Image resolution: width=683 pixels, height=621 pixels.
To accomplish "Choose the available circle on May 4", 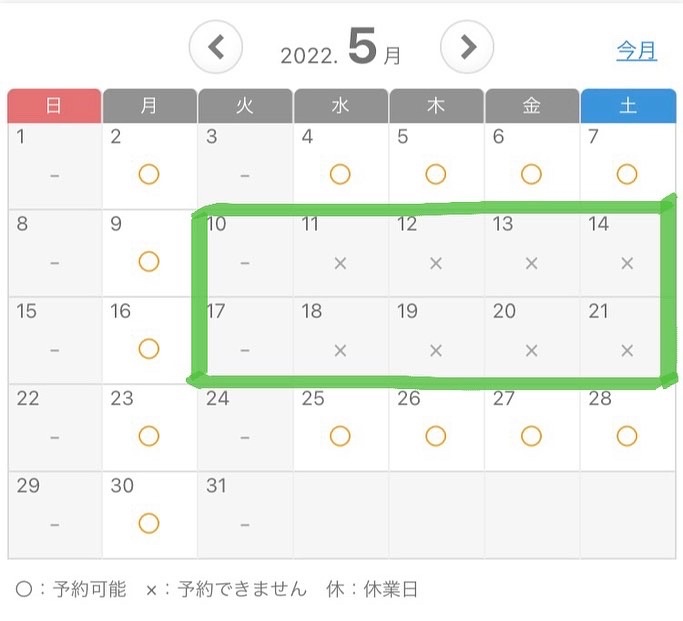I will click(340, 175).
